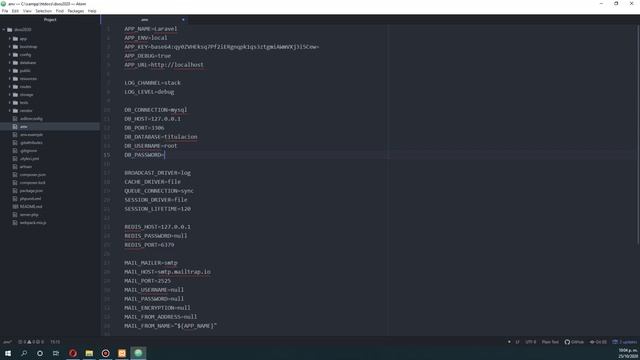This screenshot has width=640, height=360.
Task: Click the 2 updates status button
Action: point(624,342)
